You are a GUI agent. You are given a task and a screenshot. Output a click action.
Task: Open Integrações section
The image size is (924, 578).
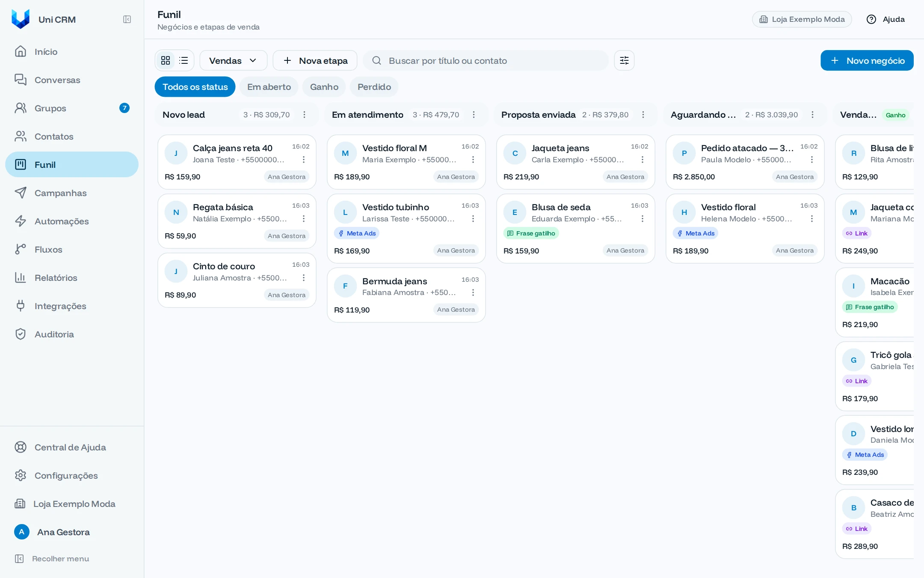pos(72,306)
